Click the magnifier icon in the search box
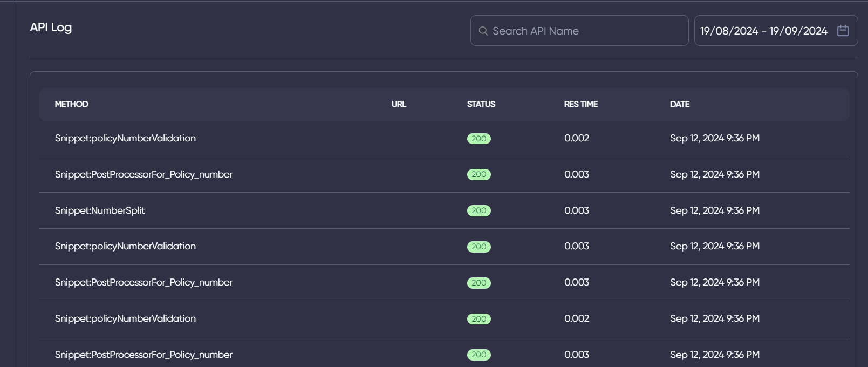The image size is (868, 367). pos(483,31)
